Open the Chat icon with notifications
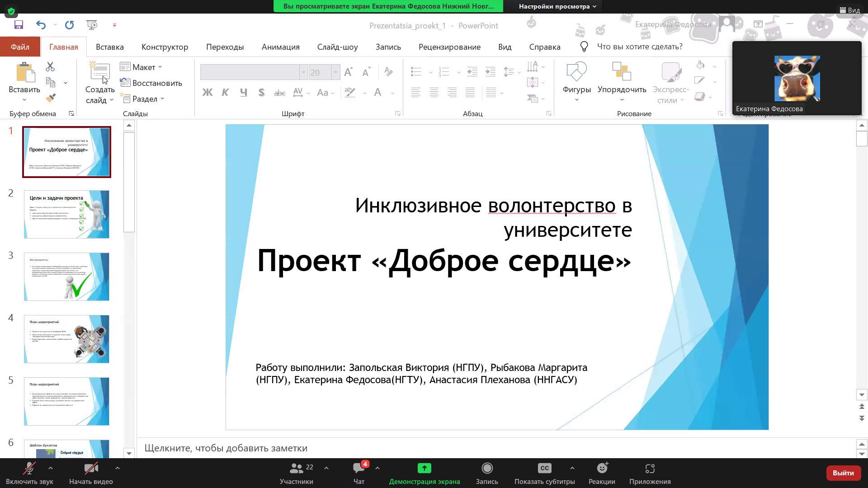 click(x=359, y=468)
